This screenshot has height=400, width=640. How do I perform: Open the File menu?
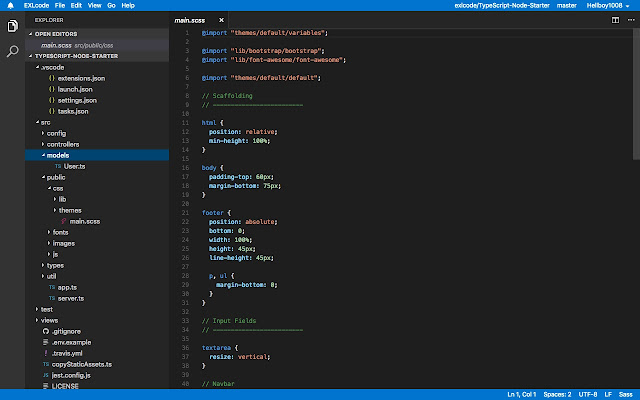click(x=60, y=5)
